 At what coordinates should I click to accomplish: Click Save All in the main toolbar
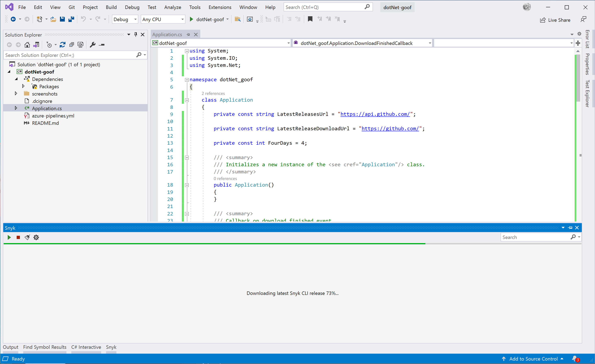[x=71, y=19]
